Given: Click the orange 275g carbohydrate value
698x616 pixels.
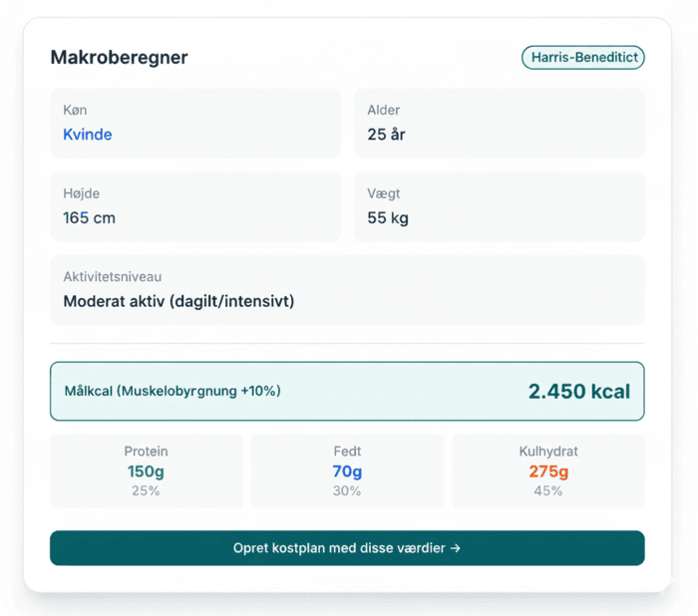Looking at the screenshot, I should click(548, 471).
